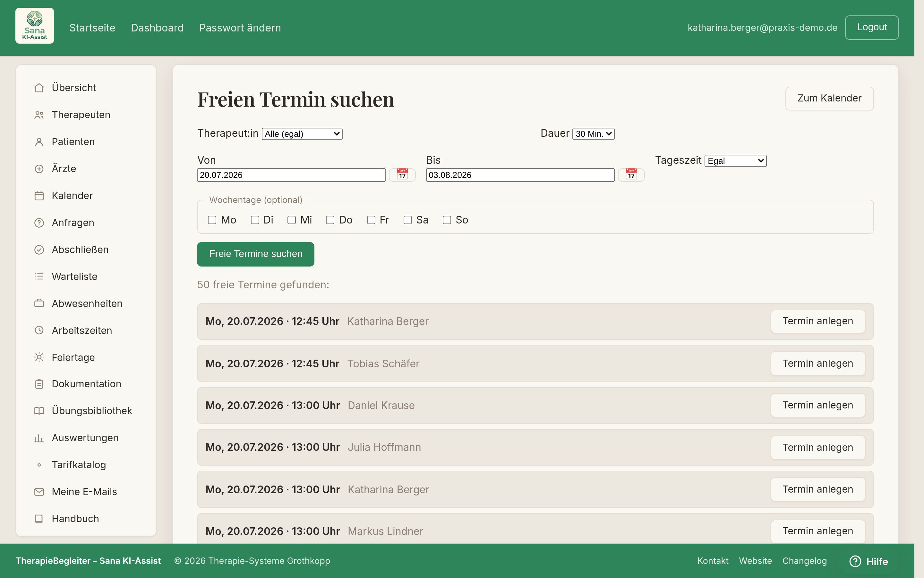Click Termin anlegen for Julia Hoffmann
This screenshot has height=578, width=924.
coord(818,447)
